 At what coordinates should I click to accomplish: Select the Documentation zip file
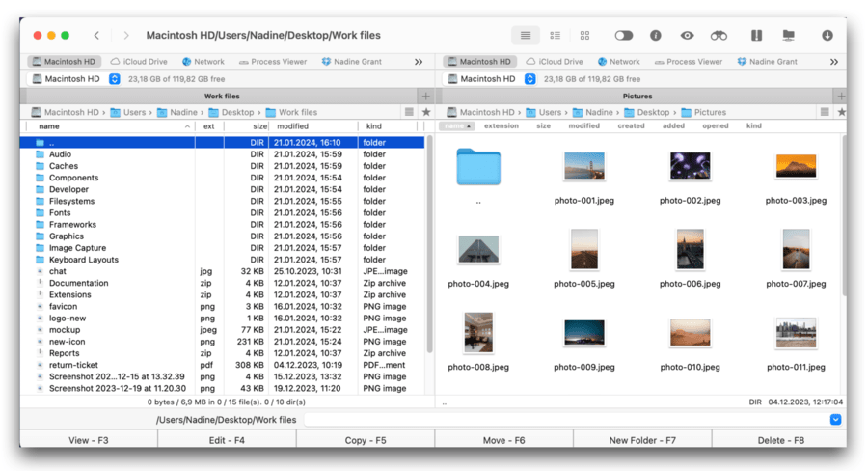(222, 283)
